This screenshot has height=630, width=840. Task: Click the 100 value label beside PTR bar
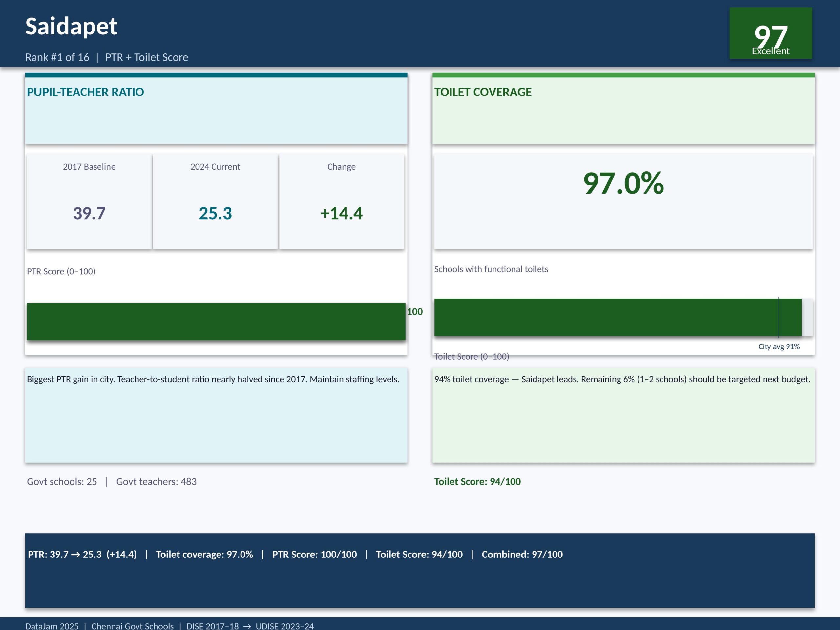click(415, 312)
